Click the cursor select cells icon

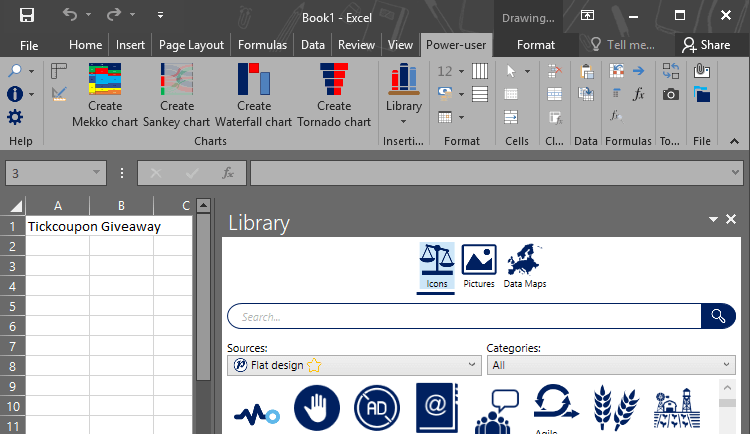[x=511, y=71]
